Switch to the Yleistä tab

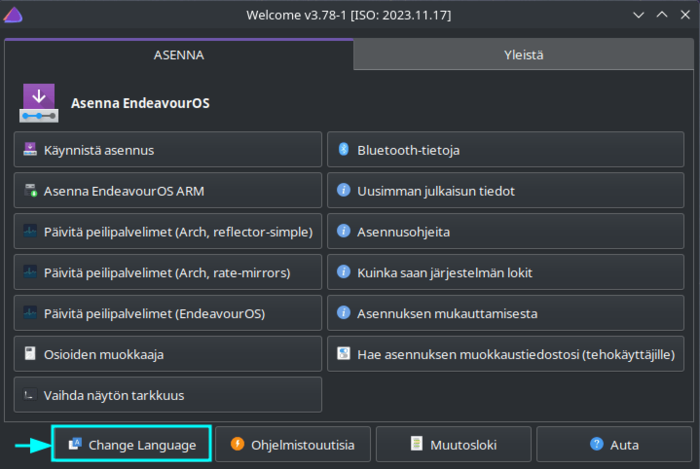click(523, 55)
